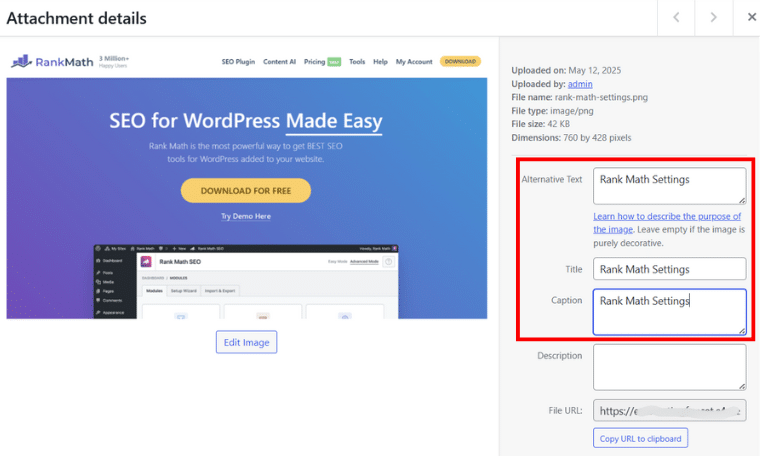Screen dimensions: 760x456
Task: Close the Attachment details dialog
Action: coord(751,17)
